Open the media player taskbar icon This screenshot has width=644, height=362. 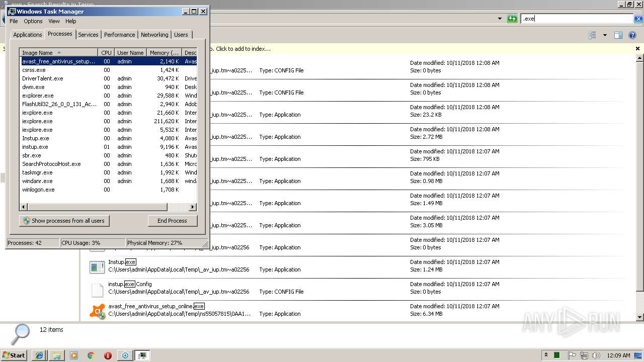pyautogui.click(x=73, y=355)
